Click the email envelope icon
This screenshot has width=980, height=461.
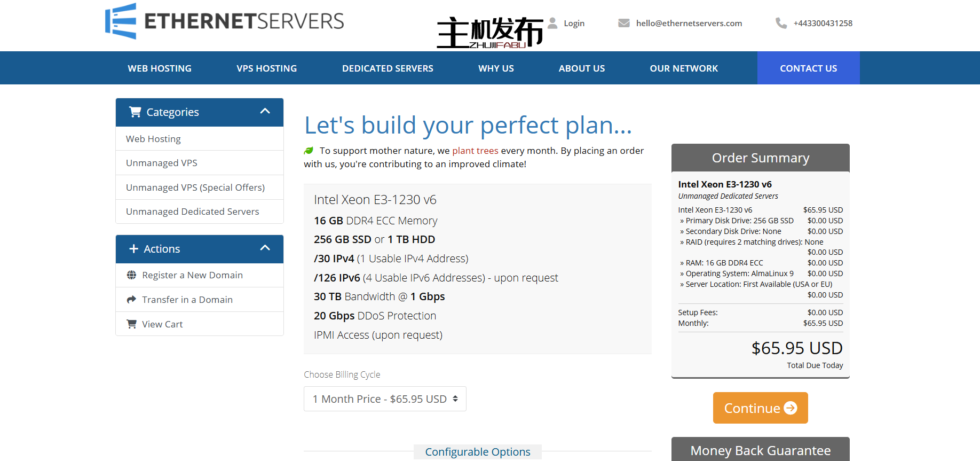(x=623, y=23)
